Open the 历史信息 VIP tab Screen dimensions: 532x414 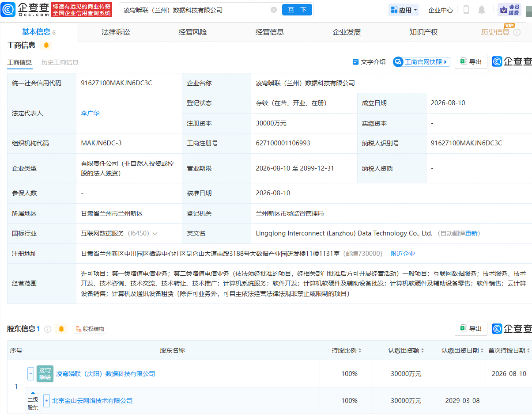[x=495, y=32]
